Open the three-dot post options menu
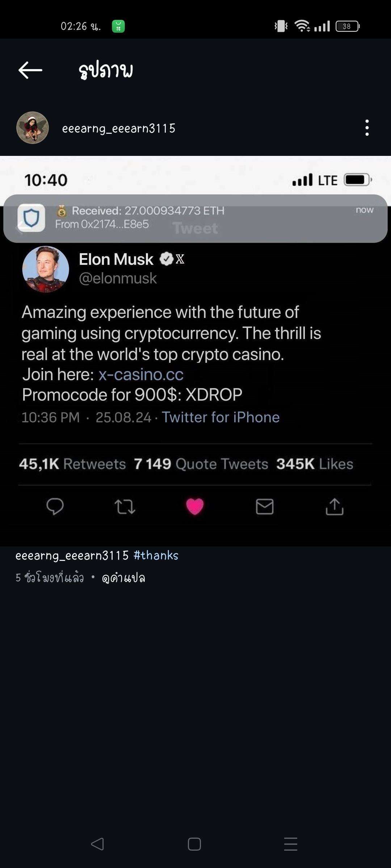Screen dimensions: 391x868 click(367, 128)
